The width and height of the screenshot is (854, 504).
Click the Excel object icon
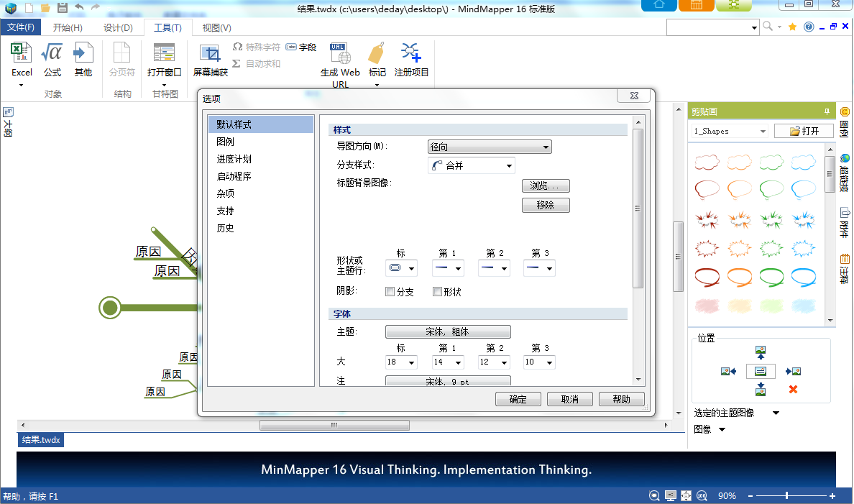[x=22, y=54]
